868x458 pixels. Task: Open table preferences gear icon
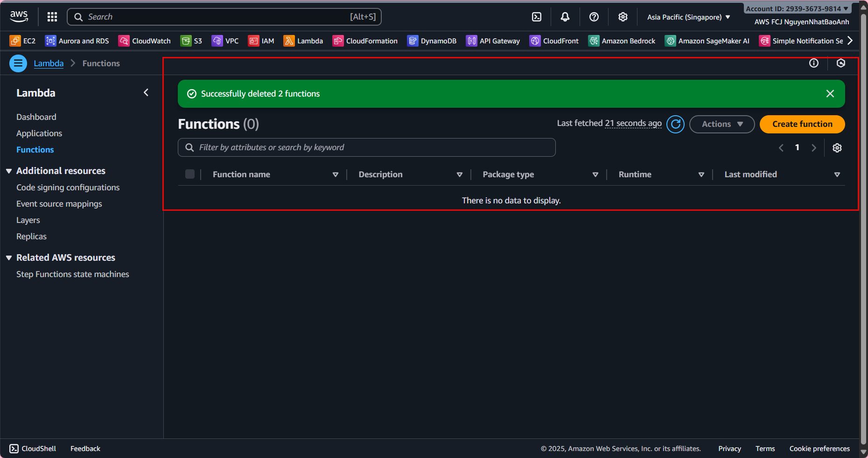[x=837, y=148]
